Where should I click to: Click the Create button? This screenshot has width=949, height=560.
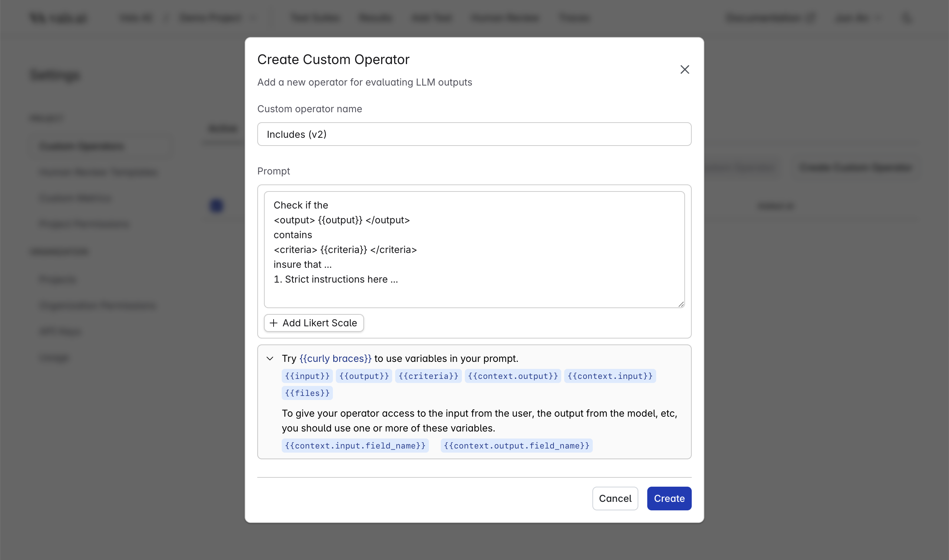point(669,498)
